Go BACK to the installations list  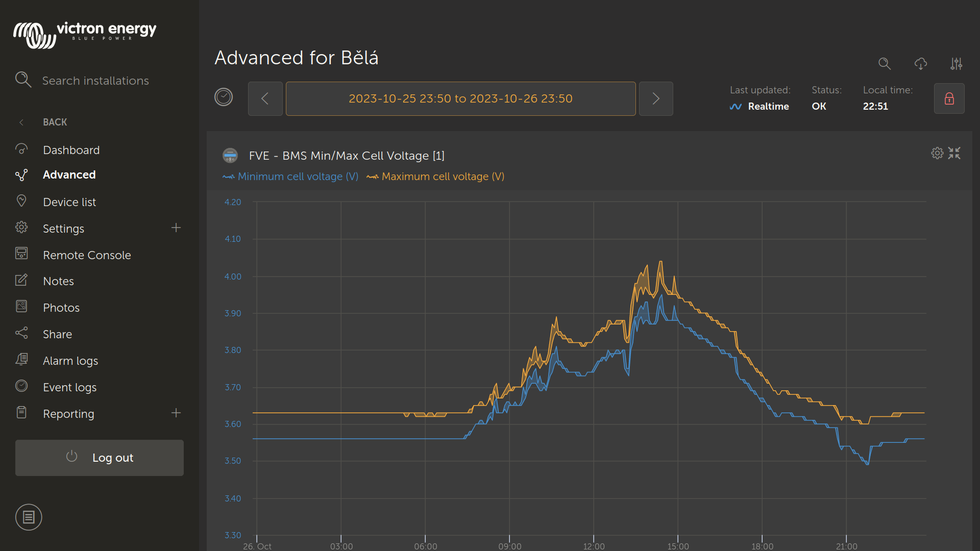pyautogui.click(x=55, y=122)
